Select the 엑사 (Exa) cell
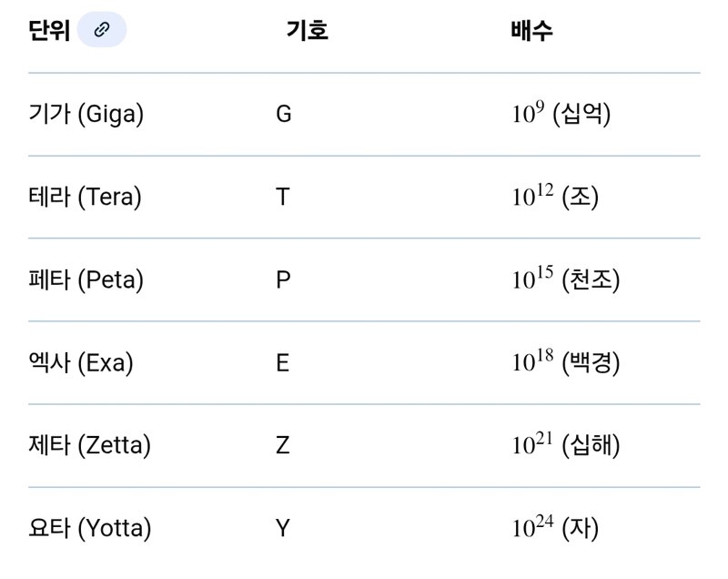The height and width of the screenshot is (579, 728). [x=81, y=363]
